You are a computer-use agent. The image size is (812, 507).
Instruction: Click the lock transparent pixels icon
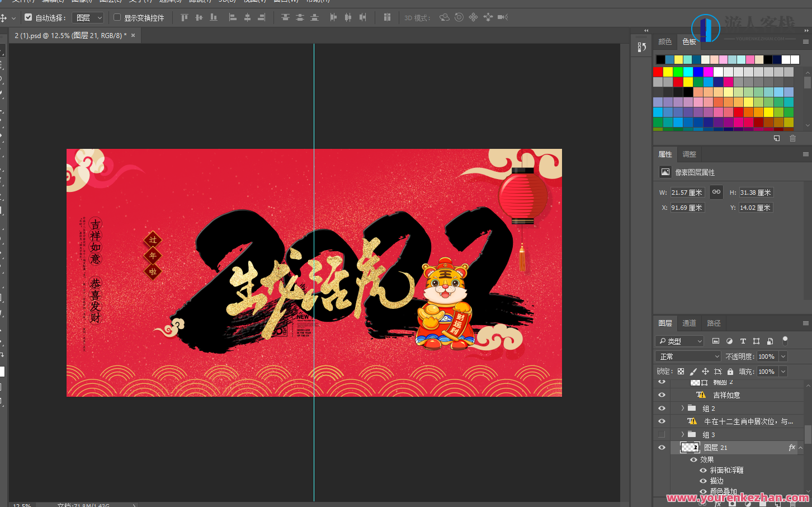click(681, 372)
